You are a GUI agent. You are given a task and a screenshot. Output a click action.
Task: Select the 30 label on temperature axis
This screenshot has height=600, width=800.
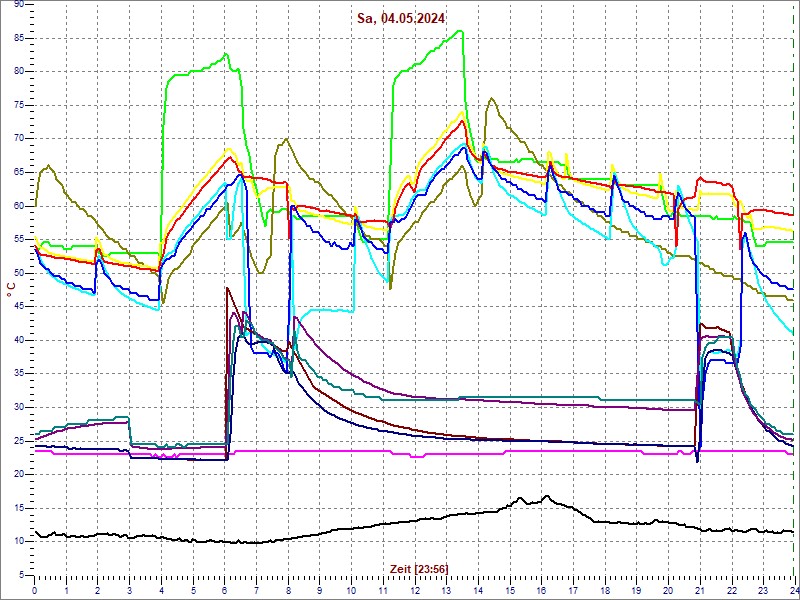coord(19,407)
